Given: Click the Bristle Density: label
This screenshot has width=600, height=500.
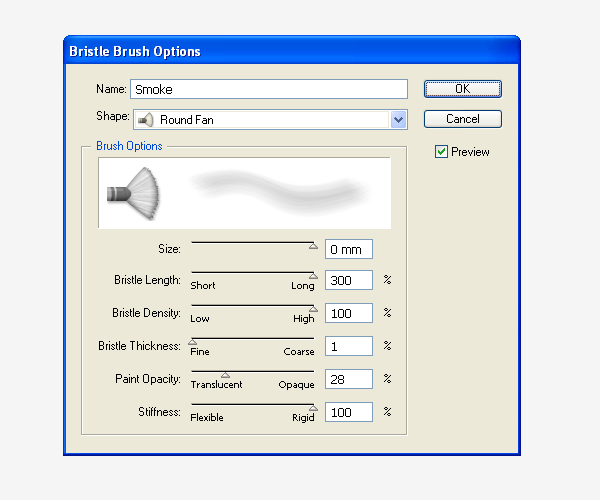Looking at the screenshot, I should coord(146,313).
